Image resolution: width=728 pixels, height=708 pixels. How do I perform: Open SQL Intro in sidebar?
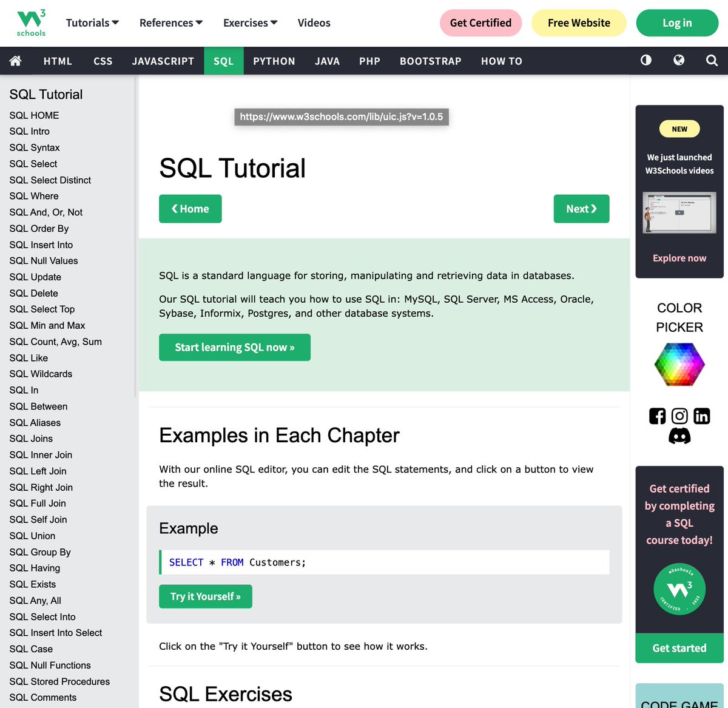click(x=29, y=131)
